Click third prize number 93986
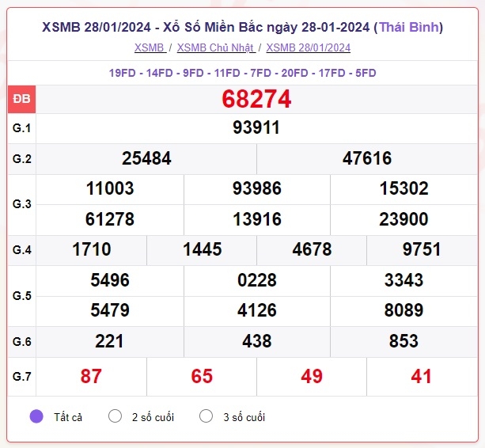This screenshot has height=448, width=485. [x=256, y=188]
